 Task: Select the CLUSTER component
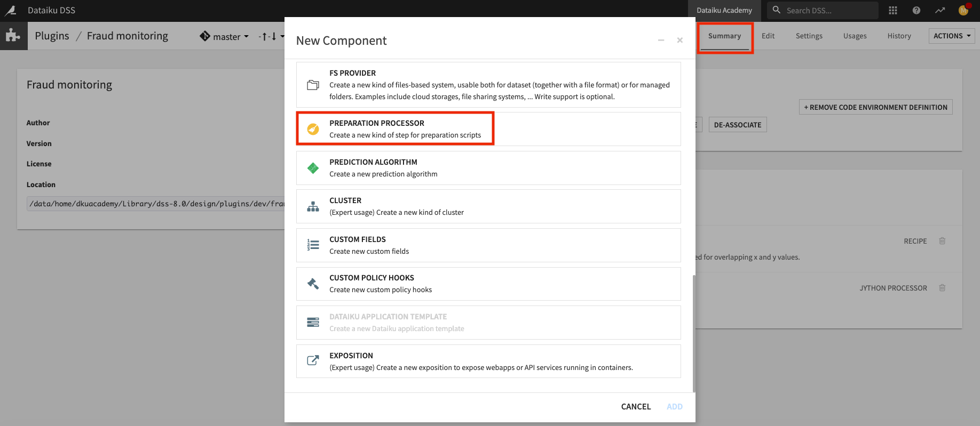coord(488,206)
